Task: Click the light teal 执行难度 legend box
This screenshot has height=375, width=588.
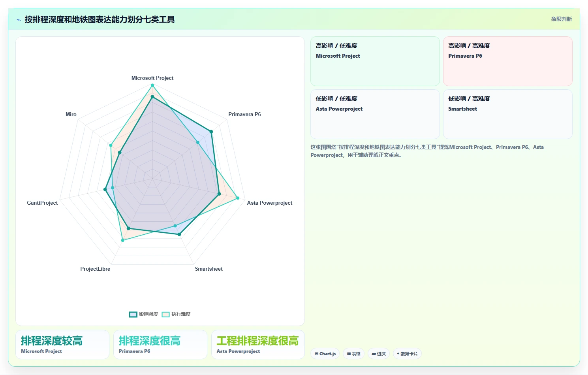Action: click(x=165, y=315)
